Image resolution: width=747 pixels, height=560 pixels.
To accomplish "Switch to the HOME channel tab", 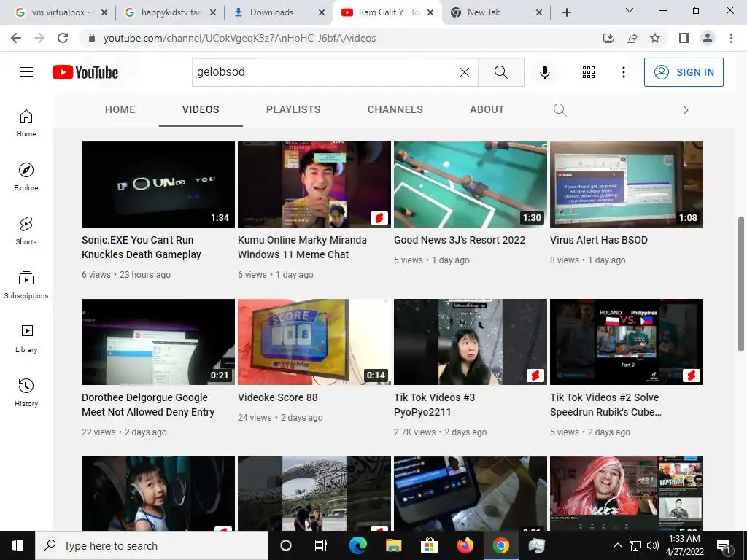I will click(120, 109).
